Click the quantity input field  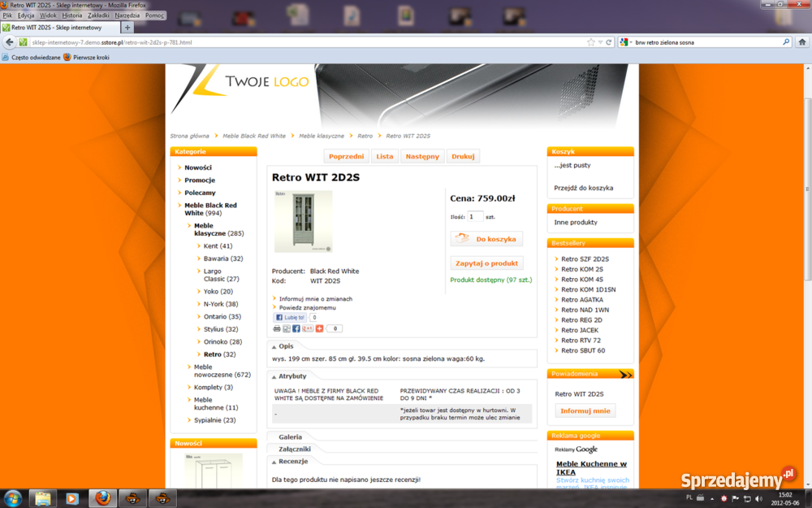coord(475,217)
